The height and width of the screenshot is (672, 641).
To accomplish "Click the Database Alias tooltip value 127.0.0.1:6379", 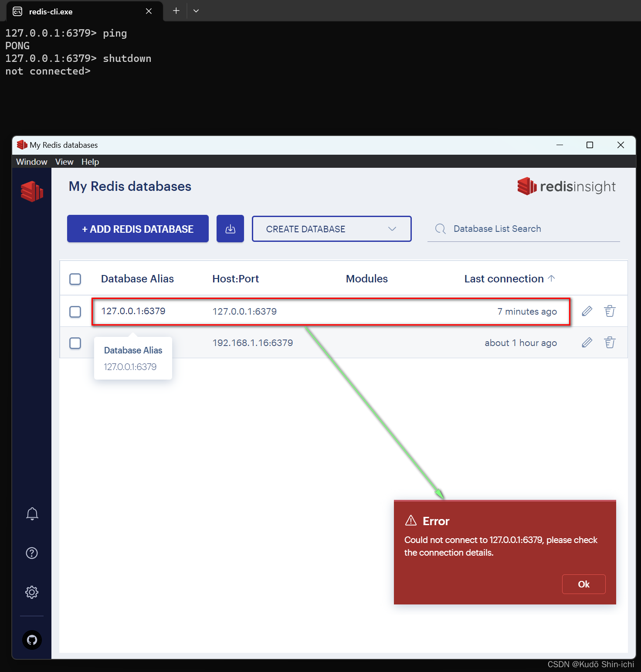I will point(130,367).
